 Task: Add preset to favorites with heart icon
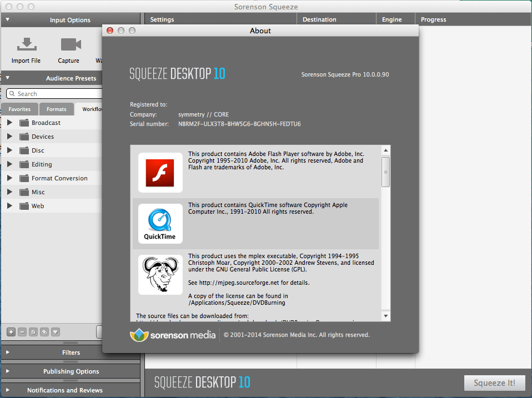[x=56, y=332]
